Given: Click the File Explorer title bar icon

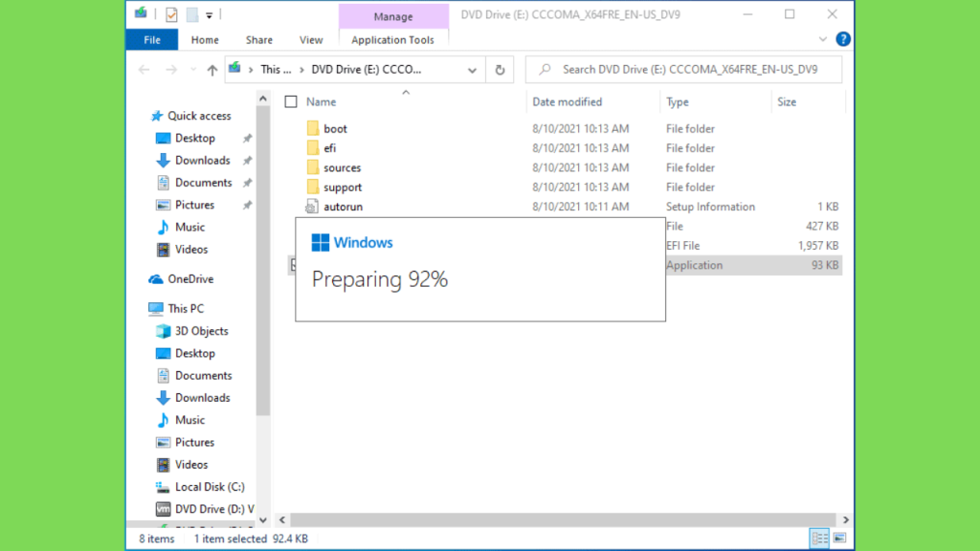Looking at the screenshot, I should (x=142, y=13).
